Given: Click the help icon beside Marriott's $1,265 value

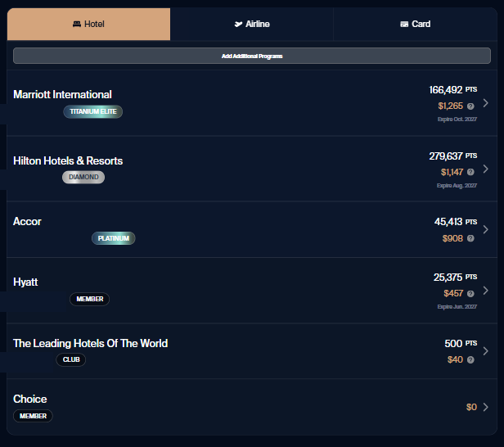Looking at the screenshot, I should pyautogui.click(x=470, y=106).
